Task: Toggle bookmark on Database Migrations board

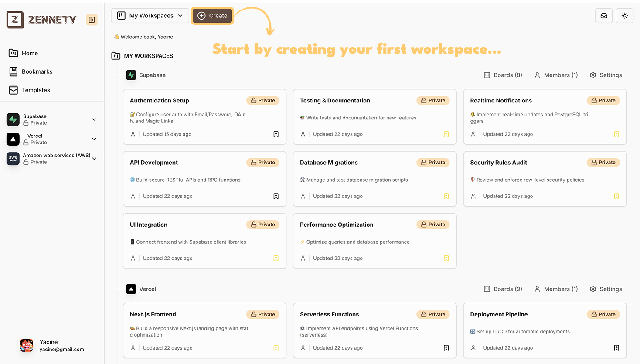Action: coord(446,196)
